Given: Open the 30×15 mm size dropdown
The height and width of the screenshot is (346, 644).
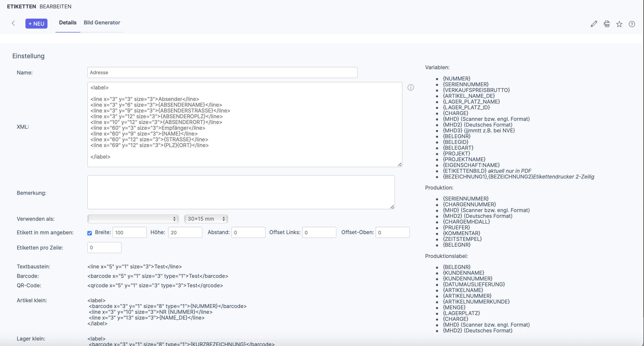Looking at the screenshot, I should [206, 219].
